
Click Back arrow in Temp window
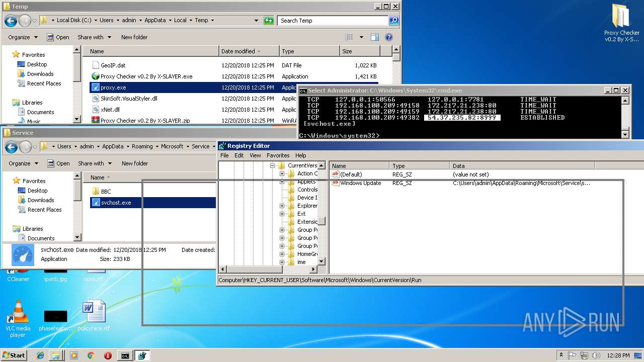click(x=11, y=21)
